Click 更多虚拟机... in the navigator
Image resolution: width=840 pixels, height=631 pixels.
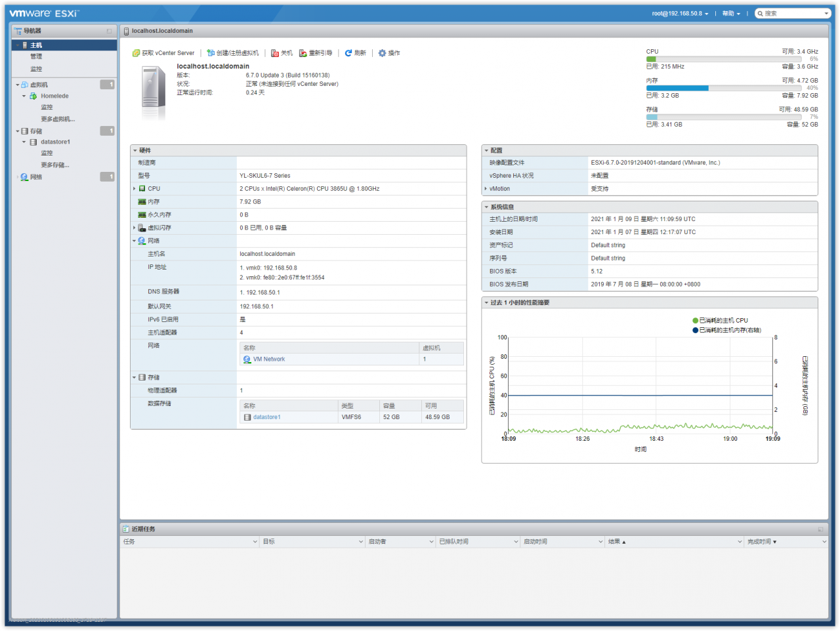coord(58,119)
